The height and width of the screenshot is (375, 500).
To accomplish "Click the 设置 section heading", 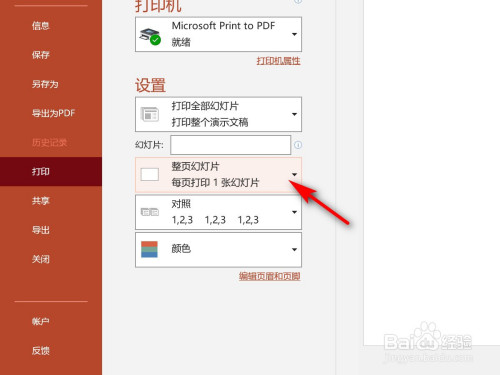I will [x=150, y=85].
